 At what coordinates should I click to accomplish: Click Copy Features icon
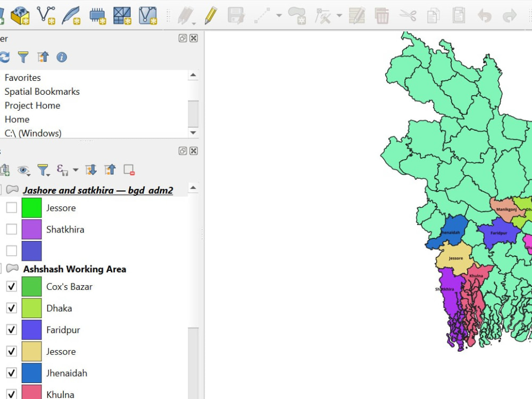coord(433,15)
